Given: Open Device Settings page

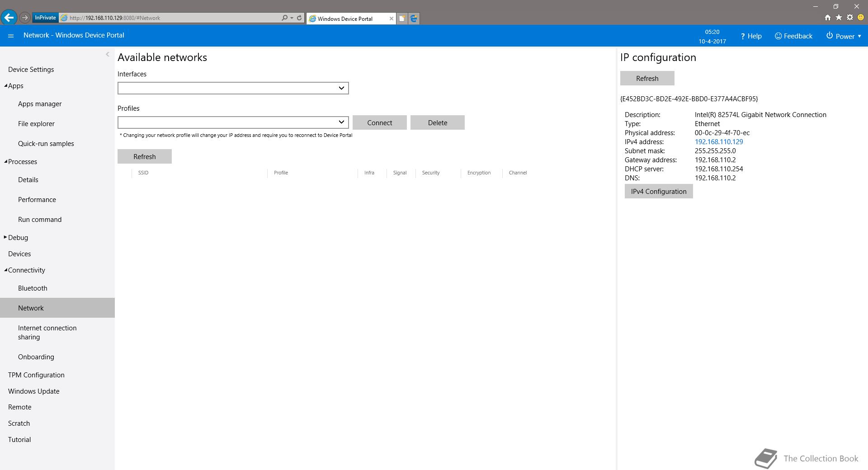Looking at the screenshot, I should point(31,70).
